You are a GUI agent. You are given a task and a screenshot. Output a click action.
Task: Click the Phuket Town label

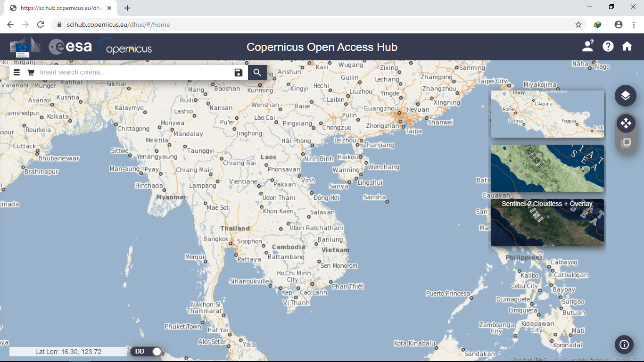pyautogui.click(x=183, y=327)
